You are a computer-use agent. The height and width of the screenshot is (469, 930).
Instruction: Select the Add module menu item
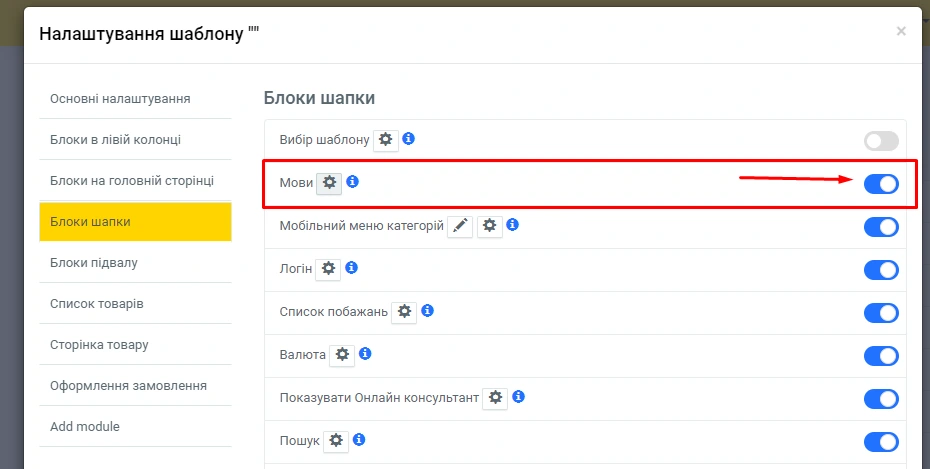coord(135,427)
